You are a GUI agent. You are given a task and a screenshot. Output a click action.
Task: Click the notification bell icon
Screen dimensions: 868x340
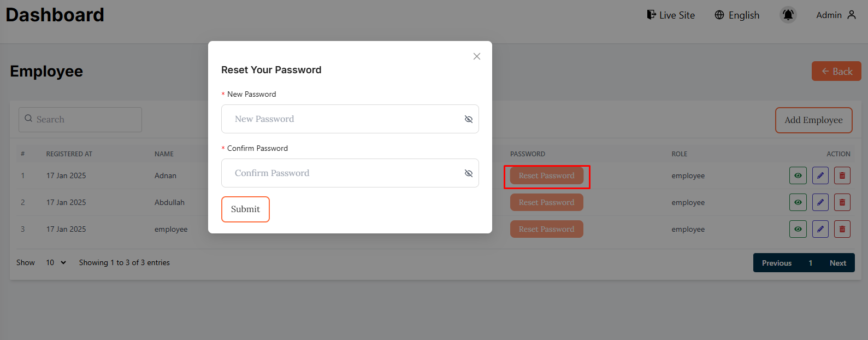coord(788,15)
